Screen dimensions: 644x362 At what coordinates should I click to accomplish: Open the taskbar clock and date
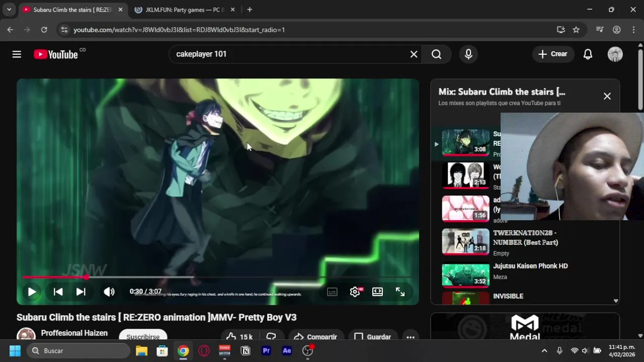pos(622,350)
